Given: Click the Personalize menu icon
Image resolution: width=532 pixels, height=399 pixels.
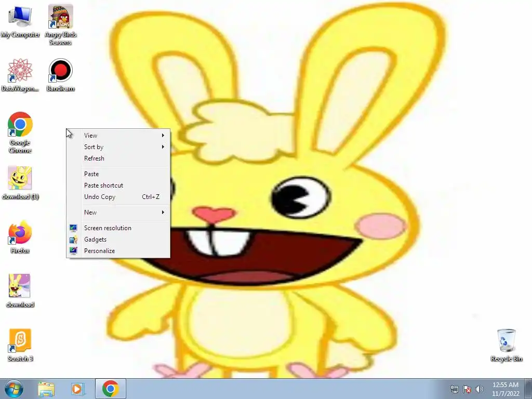Looking at the screenshot, I should (x=73, y=251).
